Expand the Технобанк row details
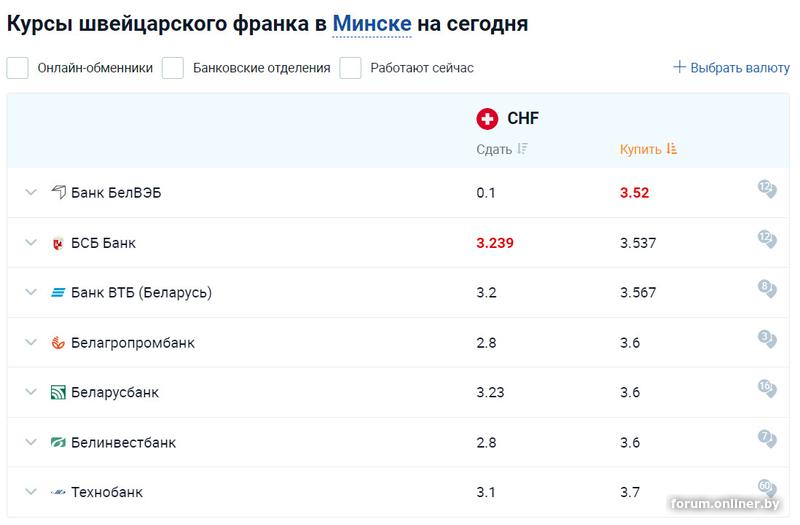Screen dimensions: 800x525 [31, 492]
